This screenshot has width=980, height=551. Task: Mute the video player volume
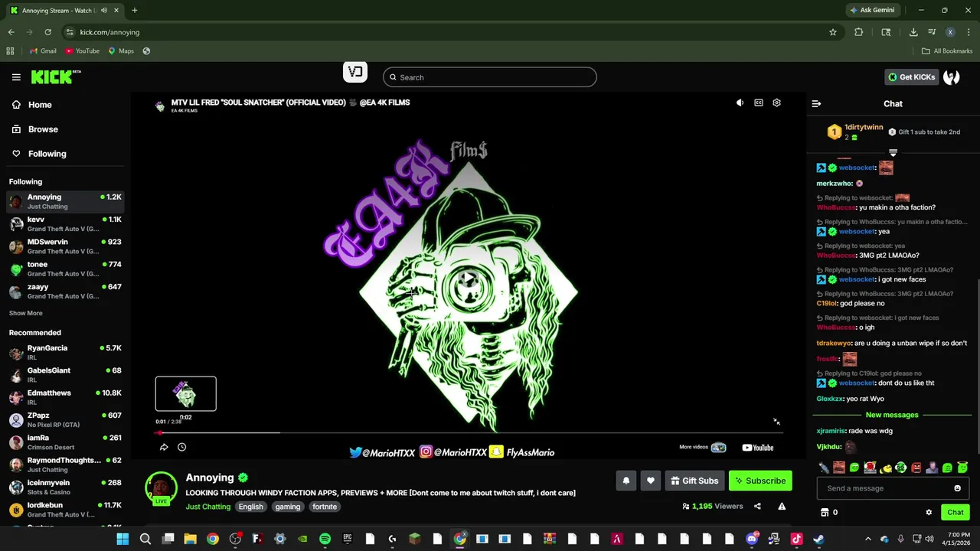740,103
